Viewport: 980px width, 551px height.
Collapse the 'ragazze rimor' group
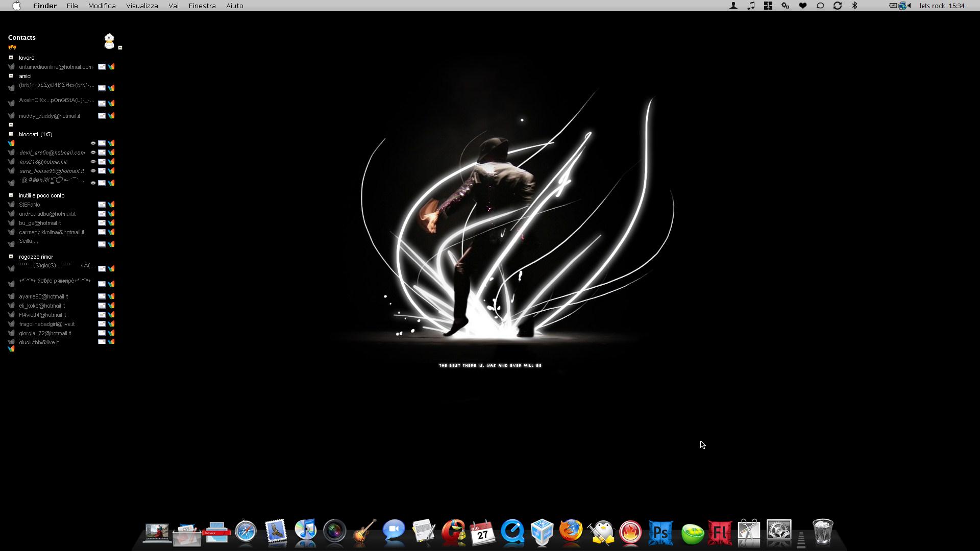[x=11, y=257]
